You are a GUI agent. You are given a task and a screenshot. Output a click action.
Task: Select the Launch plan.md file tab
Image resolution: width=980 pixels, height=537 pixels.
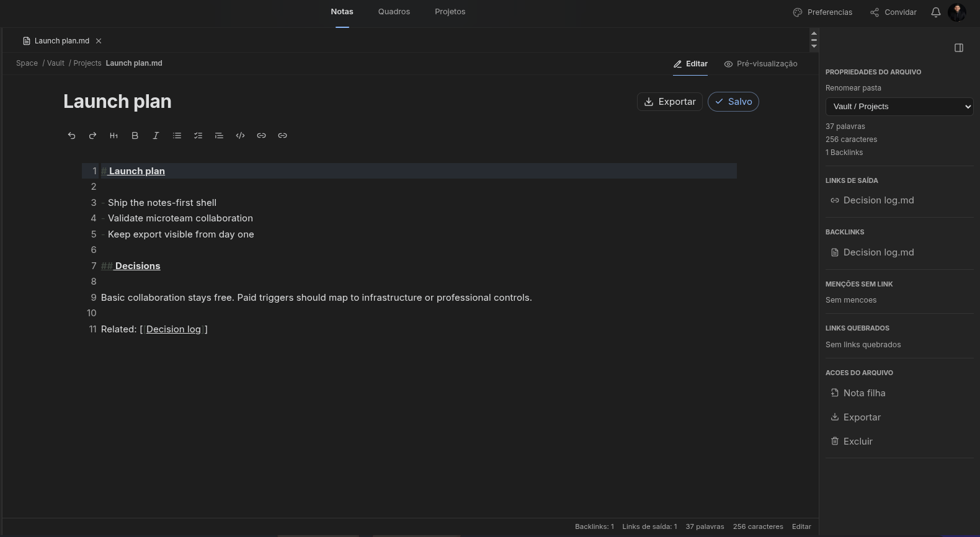coord(62,41)
